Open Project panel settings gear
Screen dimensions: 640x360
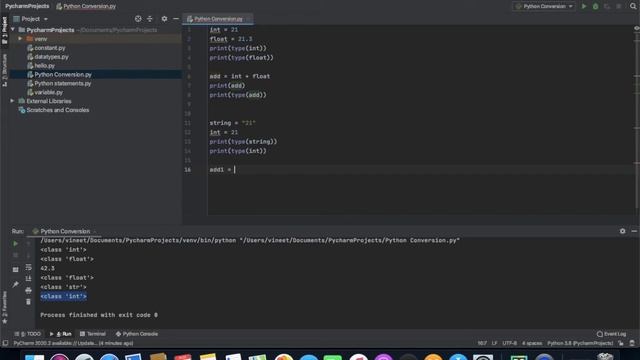[x=164, y=19]
